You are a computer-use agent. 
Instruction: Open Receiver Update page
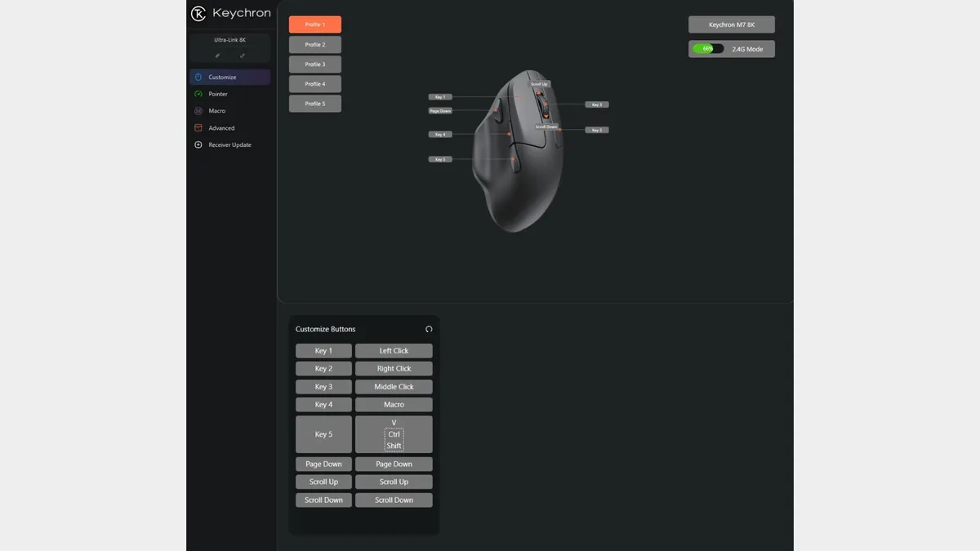(229, 145)
